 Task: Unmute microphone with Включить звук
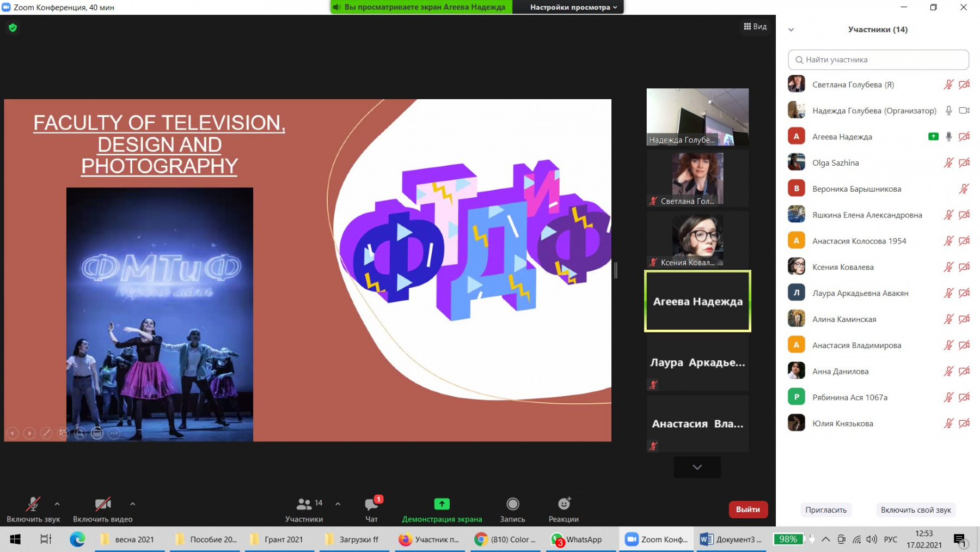pos(33,504)
